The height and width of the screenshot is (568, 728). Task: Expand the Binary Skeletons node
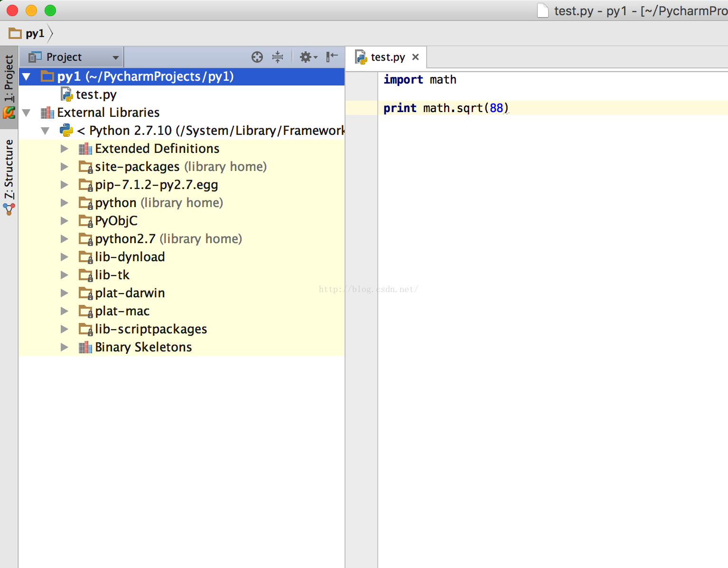pyautogui.click(x=64, y=347)
